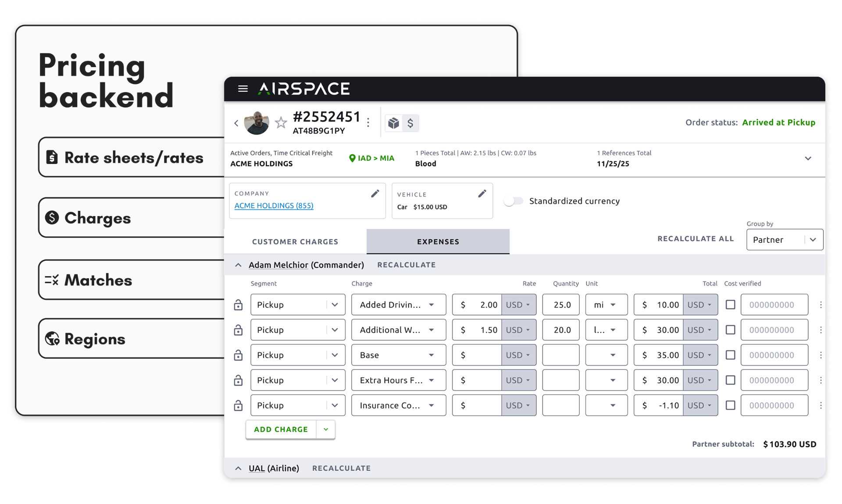Screen dimensions: 842x504
Task: Toggle Standardized currency switch
Action: pos(514,201)
